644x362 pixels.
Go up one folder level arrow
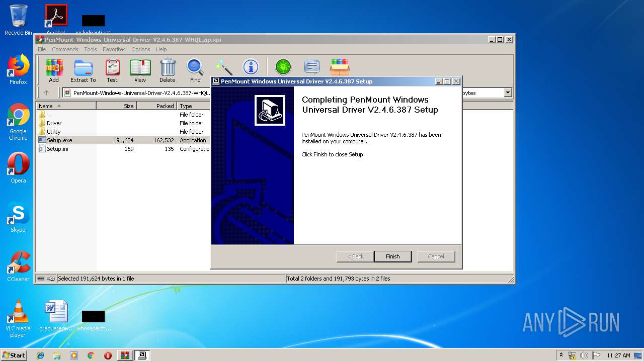pyautogui.click(x=46, y=93)
